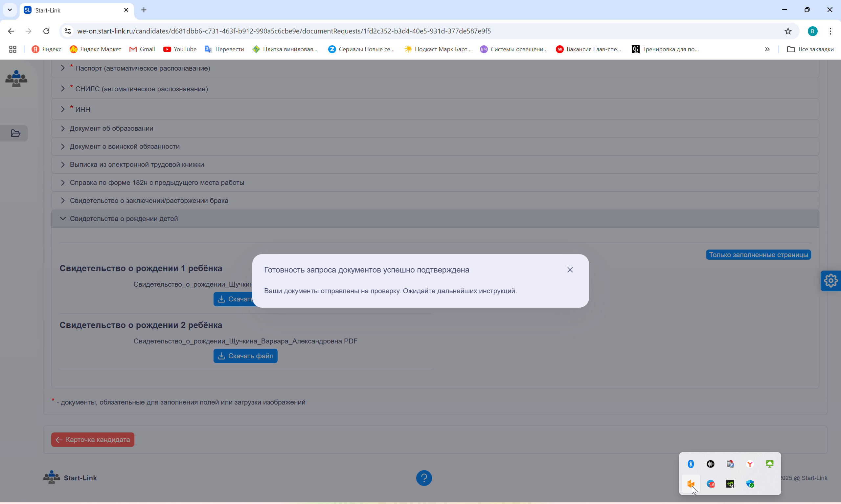Open the Gmail bookmark

pyautogui.click(x=142, y=49)
